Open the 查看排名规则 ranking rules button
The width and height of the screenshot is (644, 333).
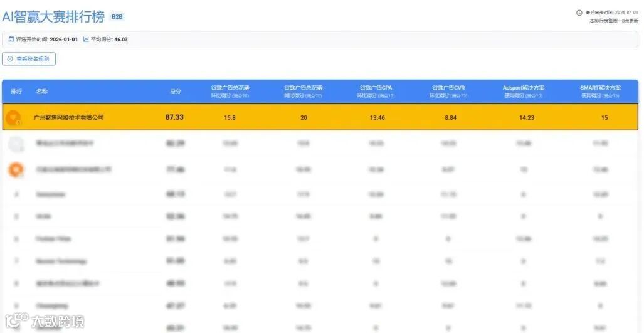click(29, 59)
